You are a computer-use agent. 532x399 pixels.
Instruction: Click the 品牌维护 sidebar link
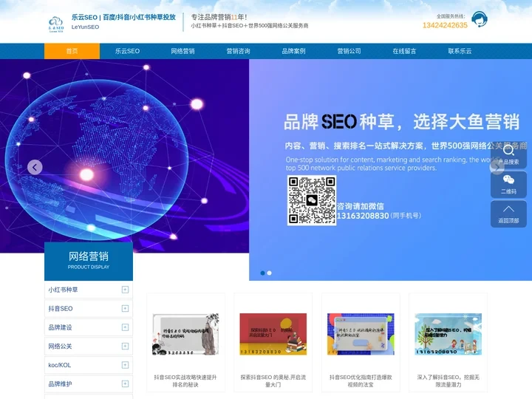coord(60,383)
